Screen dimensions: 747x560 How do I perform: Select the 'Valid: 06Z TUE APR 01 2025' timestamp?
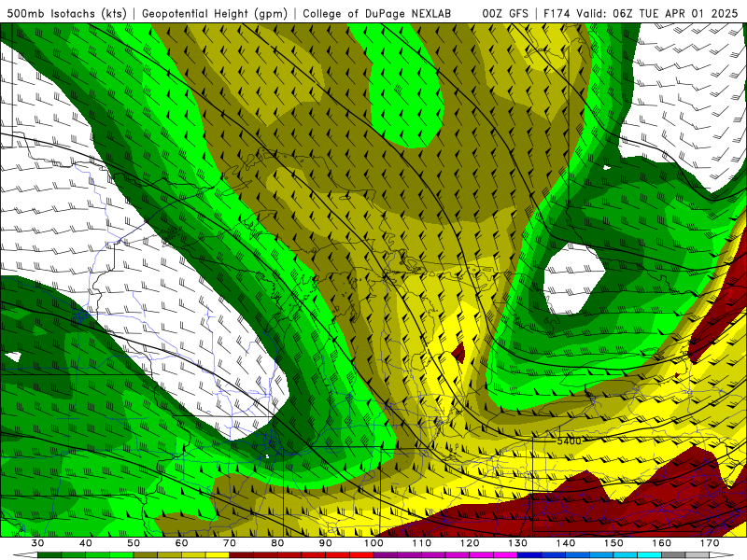[657, 13]
